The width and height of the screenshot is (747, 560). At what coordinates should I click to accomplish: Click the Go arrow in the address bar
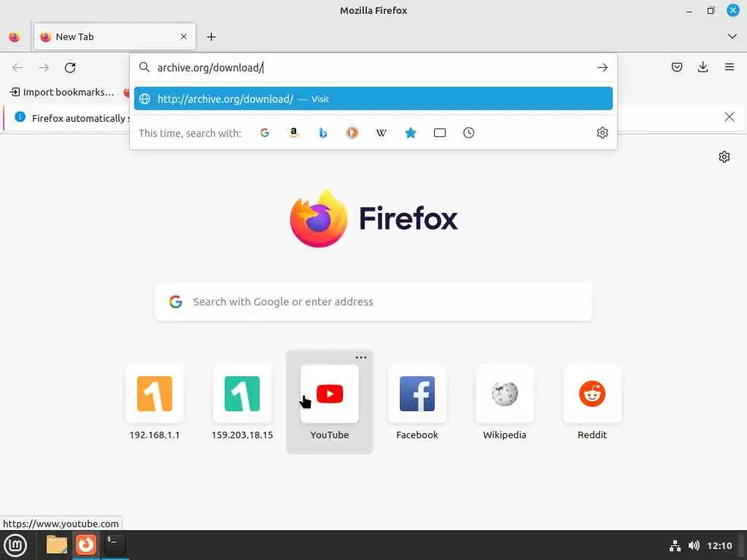tap(602, 68)
